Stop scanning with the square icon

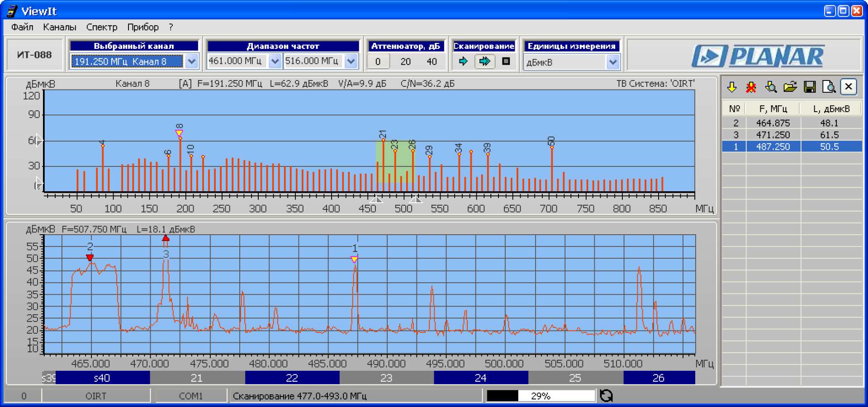click(x=506, y=61)
